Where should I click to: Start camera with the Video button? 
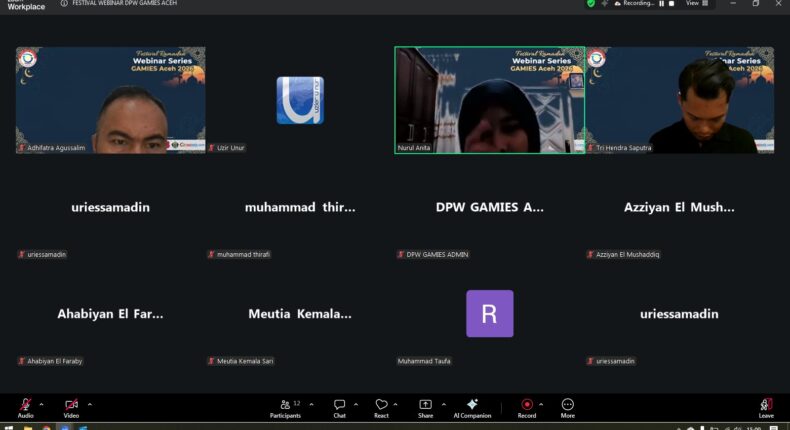pos(71,408)
